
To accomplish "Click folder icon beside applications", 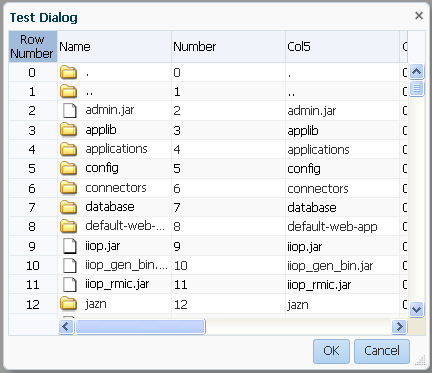I will pos(68,149).
